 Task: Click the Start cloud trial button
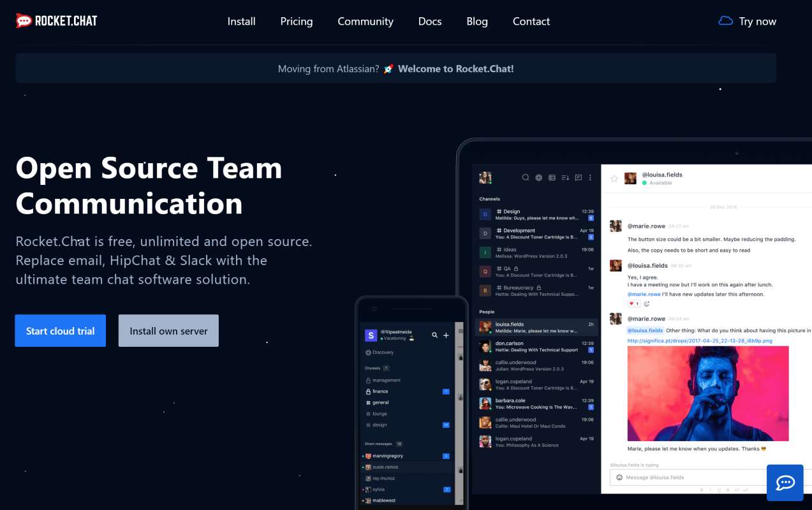click(x=61, y=331)
